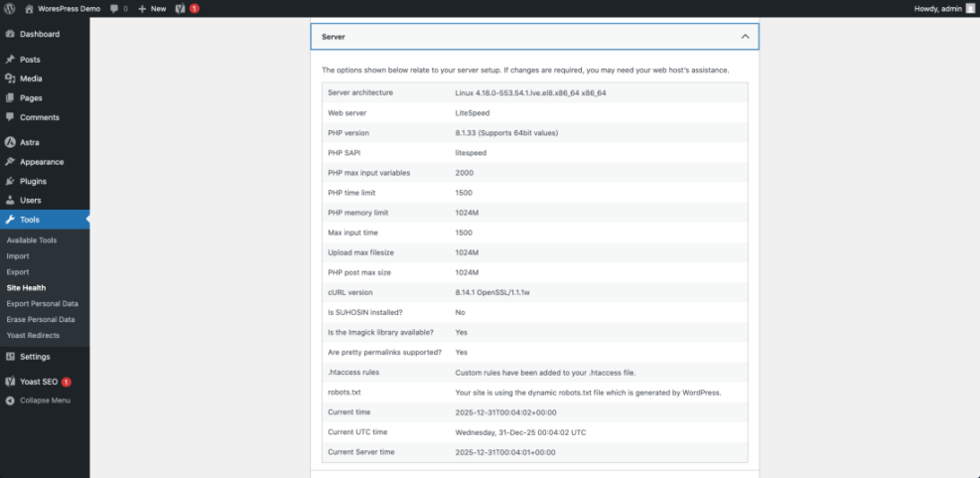Screen dimensions: 980x478
Task: Click the Posts pin icon
Action: [9, 60]
